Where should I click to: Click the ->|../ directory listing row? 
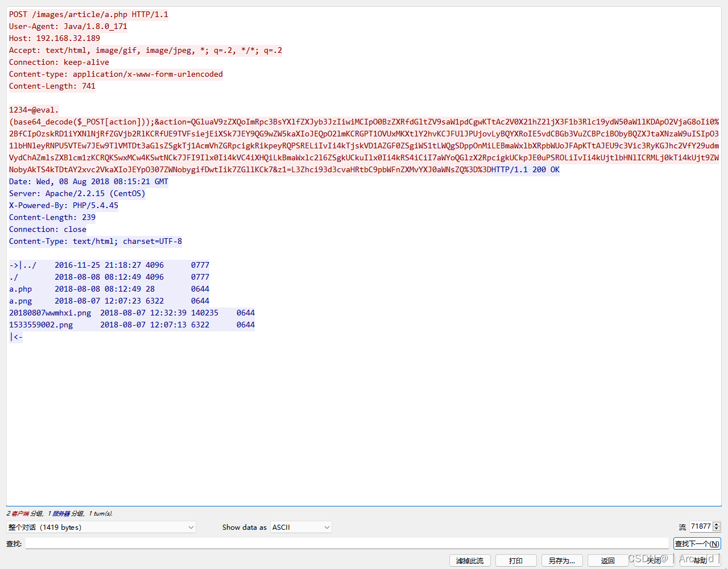click(109, 265)
